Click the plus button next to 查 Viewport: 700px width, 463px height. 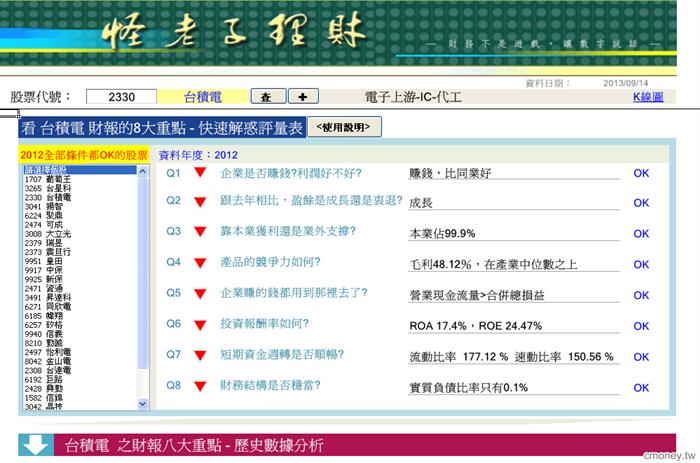[303, 96]
